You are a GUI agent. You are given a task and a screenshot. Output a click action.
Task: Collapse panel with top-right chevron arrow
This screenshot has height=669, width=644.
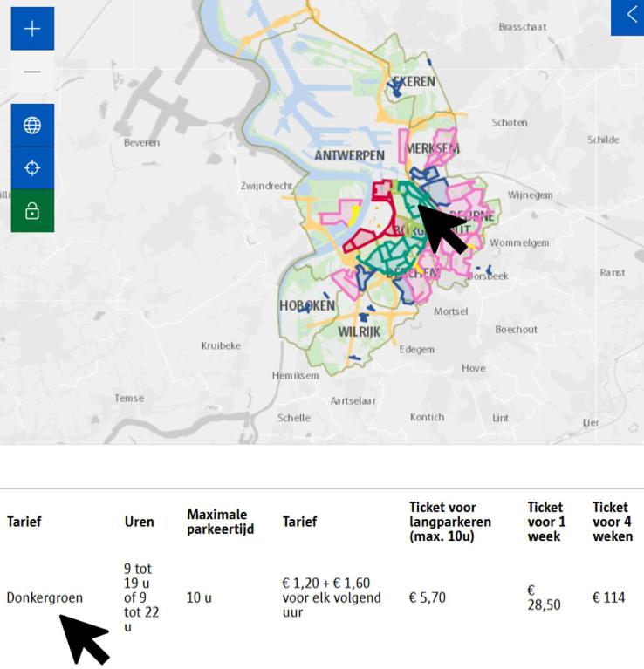point(627,17)
